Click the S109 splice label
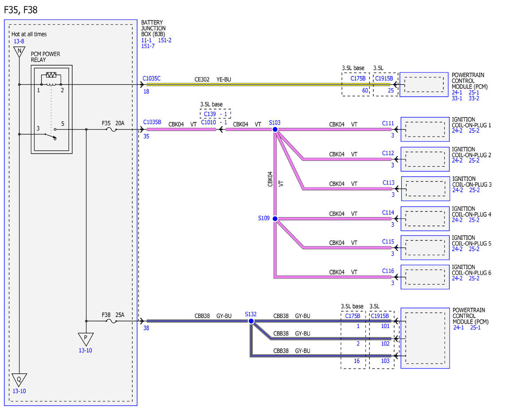532x411 pixels. tap(264, 218)
